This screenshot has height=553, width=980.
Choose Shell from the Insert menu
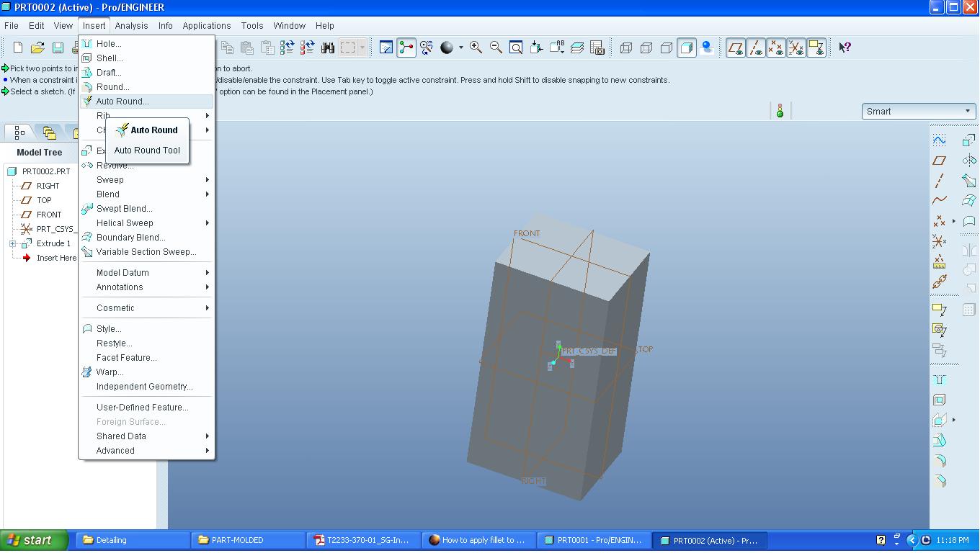point(146,58)
